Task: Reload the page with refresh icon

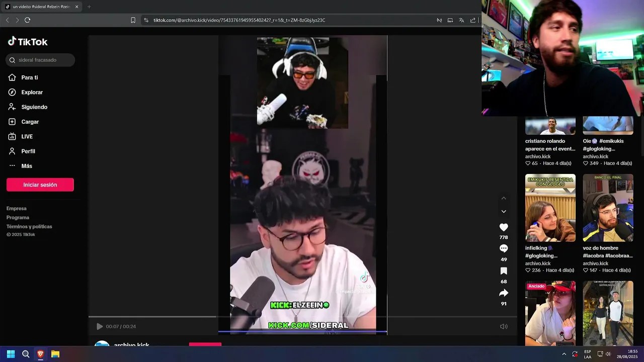Action: [27, 20]
